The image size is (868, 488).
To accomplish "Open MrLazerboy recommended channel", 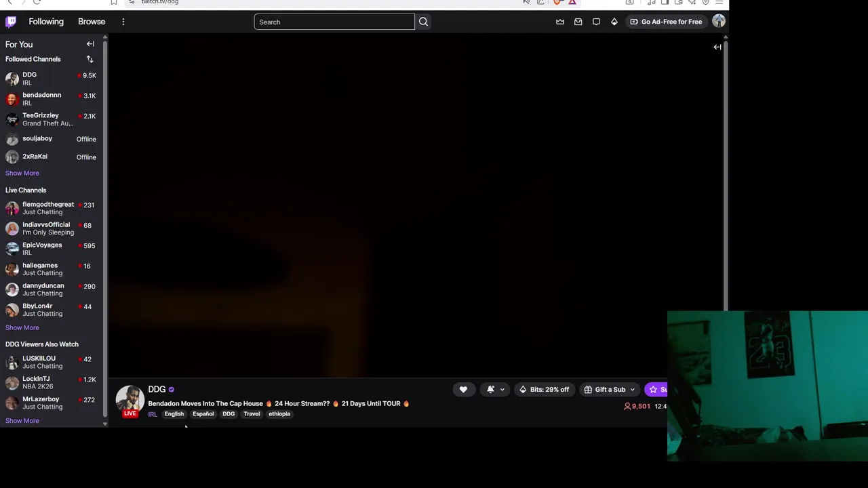I will (52, 403).
